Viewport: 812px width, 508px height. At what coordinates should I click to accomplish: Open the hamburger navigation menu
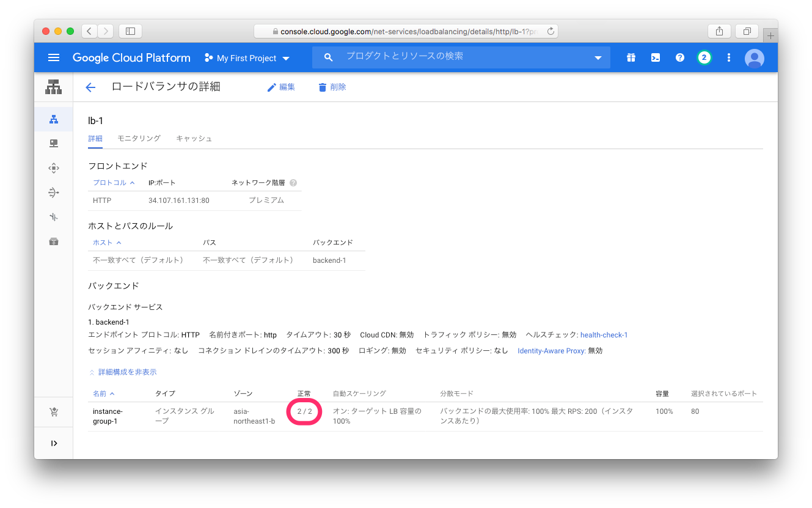54,57
